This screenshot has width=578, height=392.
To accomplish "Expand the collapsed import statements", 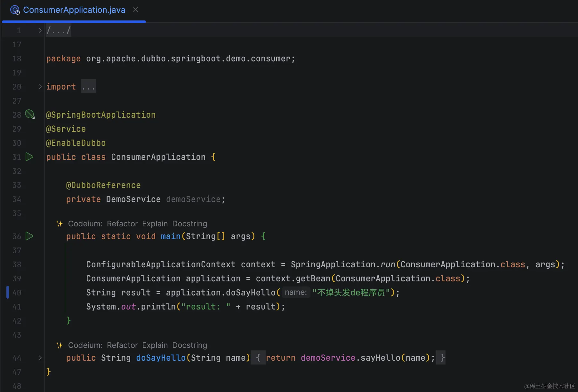I will (x=40, y=87).
